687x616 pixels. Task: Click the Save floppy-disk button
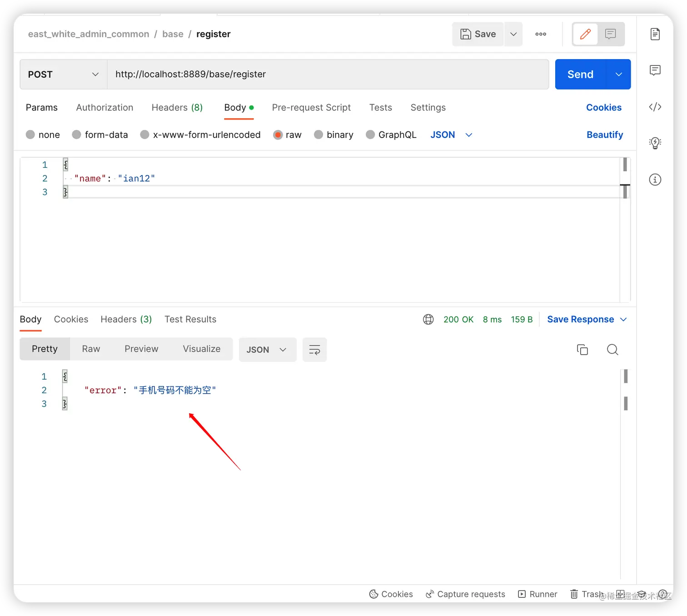click(478, 34)
